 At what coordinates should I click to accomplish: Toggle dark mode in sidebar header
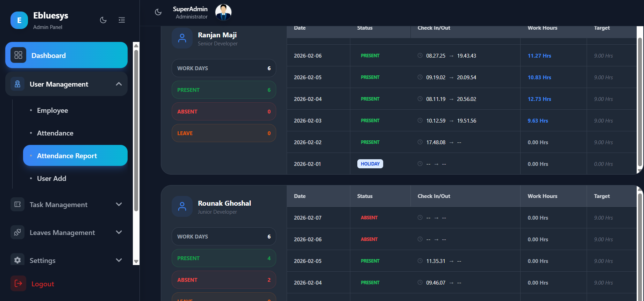point(103,20)
